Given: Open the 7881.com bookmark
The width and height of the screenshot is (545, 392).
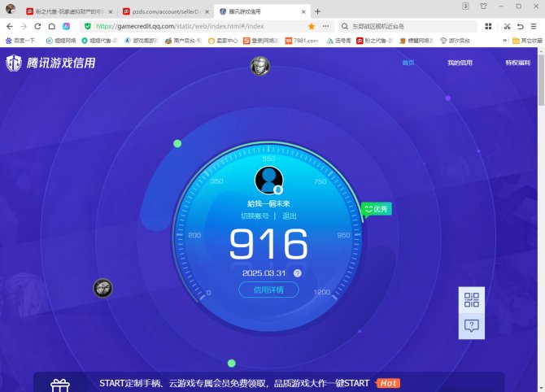Looking at the screenshot, I should [x=302, y=41].
